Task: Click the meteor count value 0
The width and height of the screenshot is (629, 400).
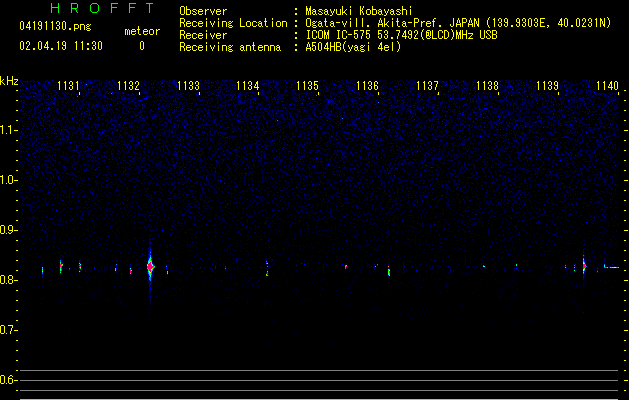Action: coord(142,46)
